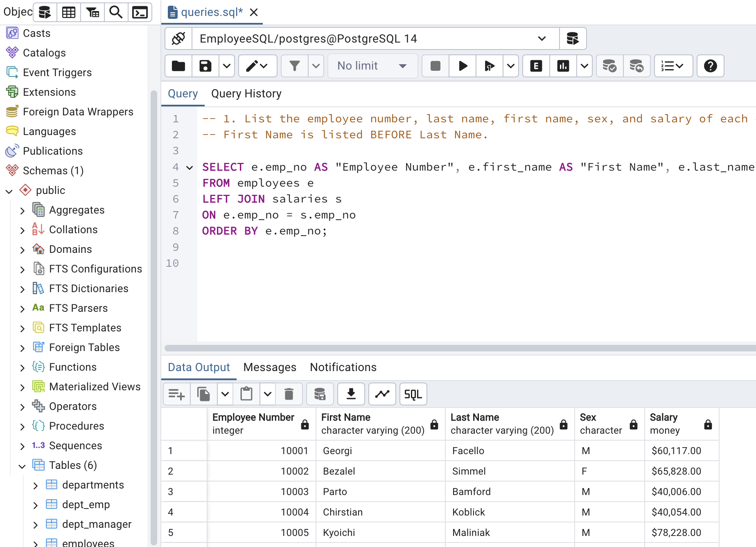The height and width of the screenshot is (547, 756).
Task: Launch the PSQL terminal tool icon
Action: [x=140, y=12]
